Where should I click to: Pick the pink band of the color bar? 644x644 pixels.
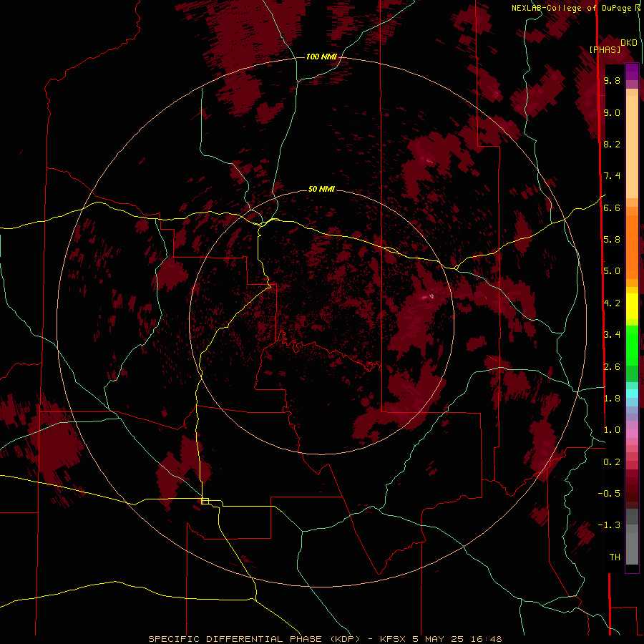point(632,434)
